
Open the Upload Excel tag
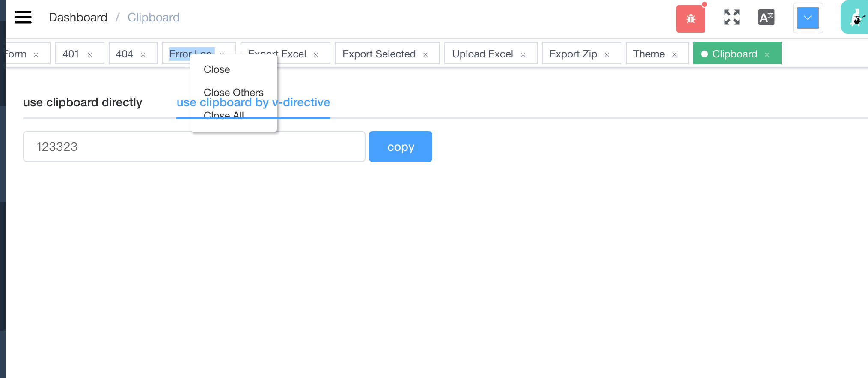(x=482, y=54)
